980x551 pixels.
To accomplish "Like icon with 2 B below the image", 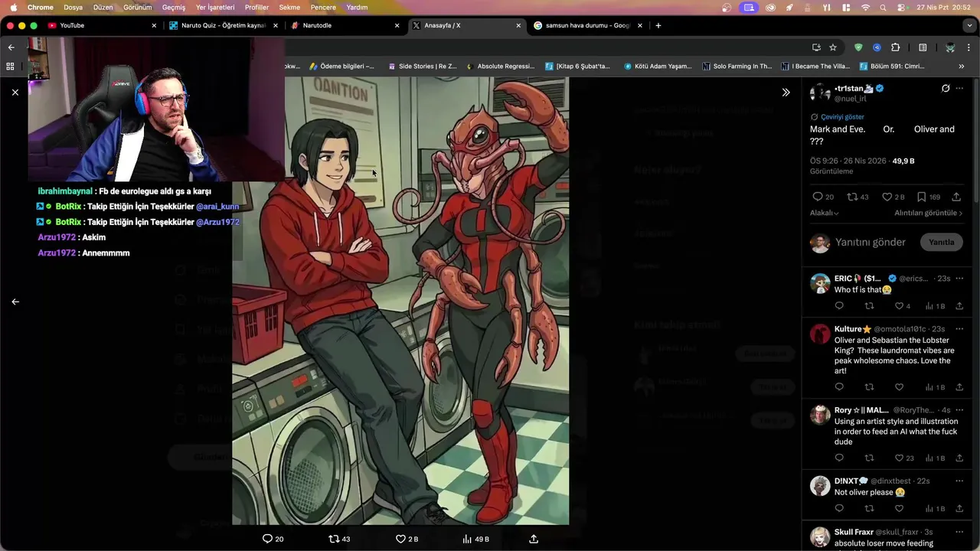I will [x=407, y=539].
